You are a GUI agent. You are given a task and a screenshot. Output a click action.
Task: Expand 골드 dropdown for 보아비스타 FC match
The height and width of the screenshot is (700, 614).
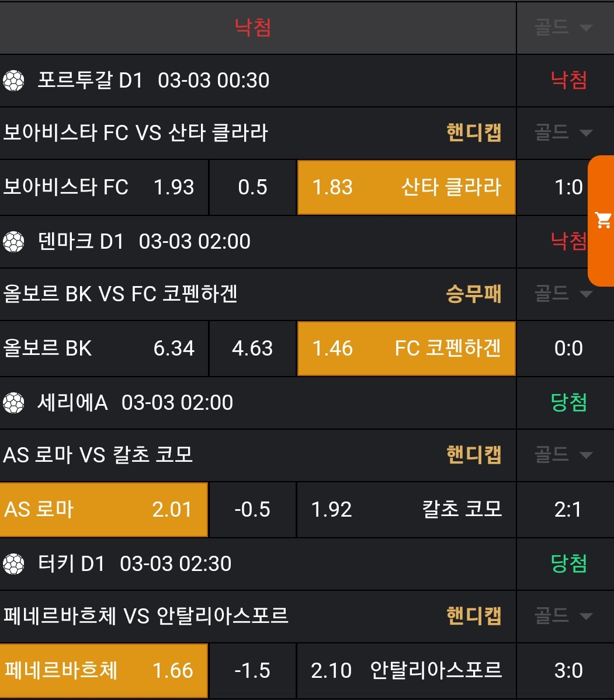click(x=564, y=133)
